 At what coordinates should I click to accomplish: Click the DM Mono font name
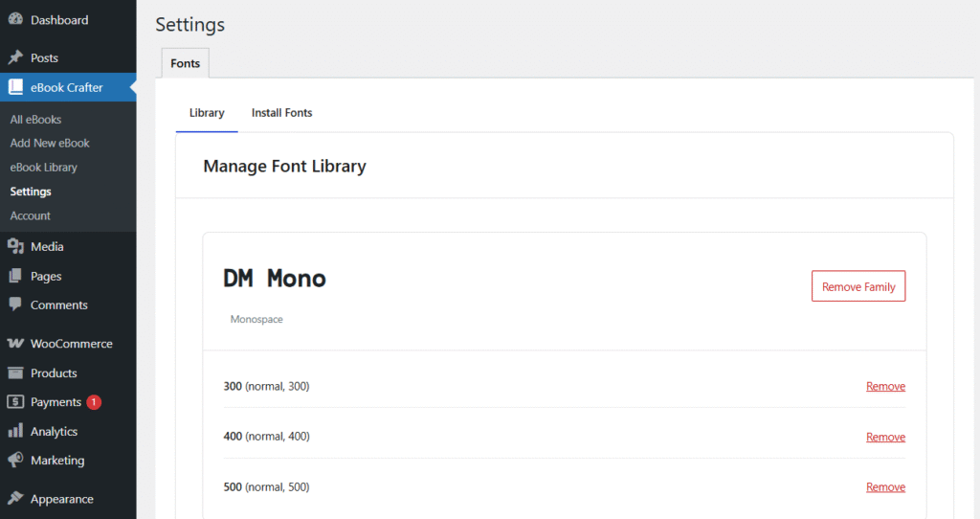(275, 279)
